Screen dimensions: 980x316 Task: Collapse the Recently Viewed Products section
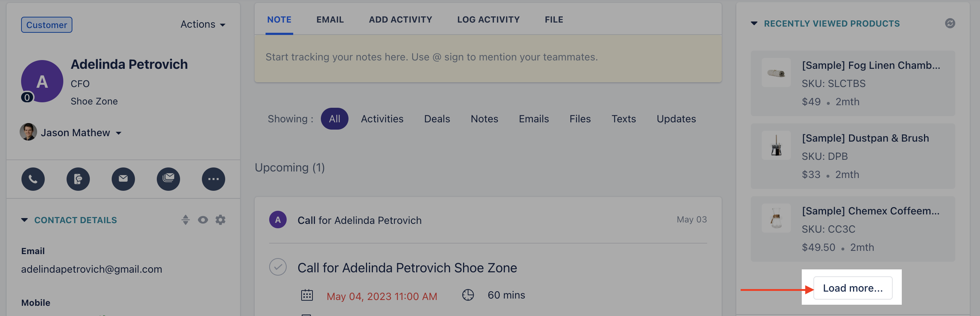click(754, 24)
